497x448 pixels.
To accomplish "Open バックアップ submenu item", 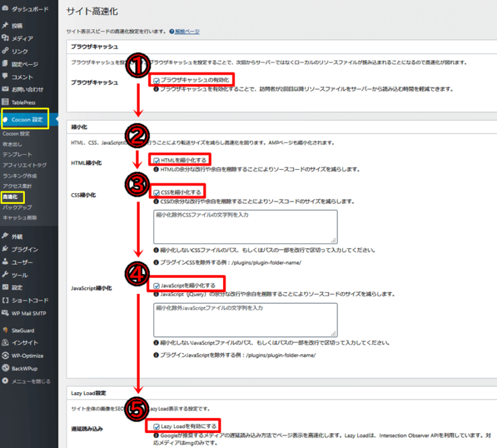I will [17, 207].
